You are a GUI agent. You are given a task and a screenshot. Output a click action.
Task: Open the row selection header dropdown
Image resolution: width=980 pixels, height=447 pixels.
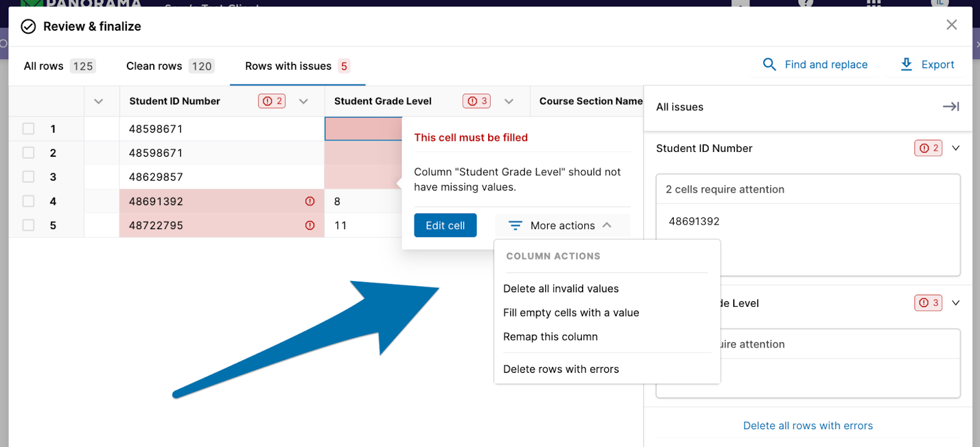(x=99, y=101)
